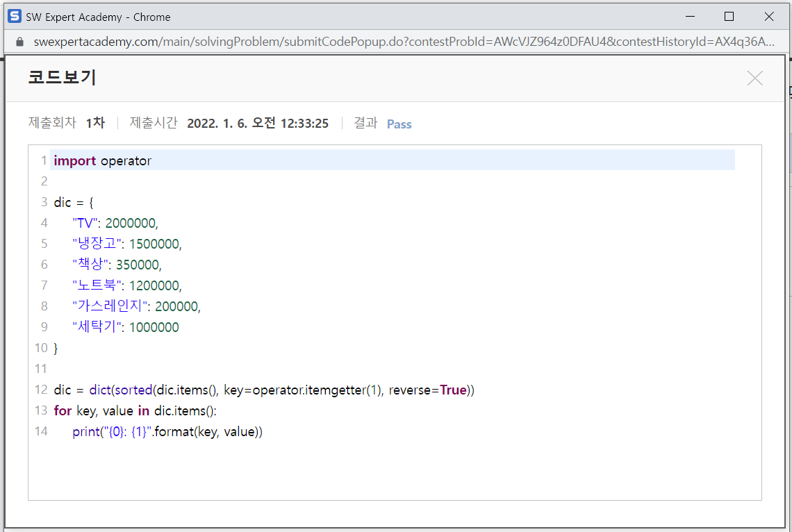Maximize the Chrome window

click(729, 17)
